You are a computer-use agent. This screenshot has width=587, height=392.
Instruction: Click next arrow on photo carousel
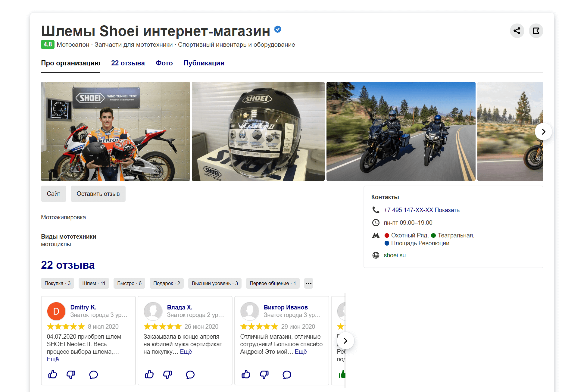click(543, 132)
